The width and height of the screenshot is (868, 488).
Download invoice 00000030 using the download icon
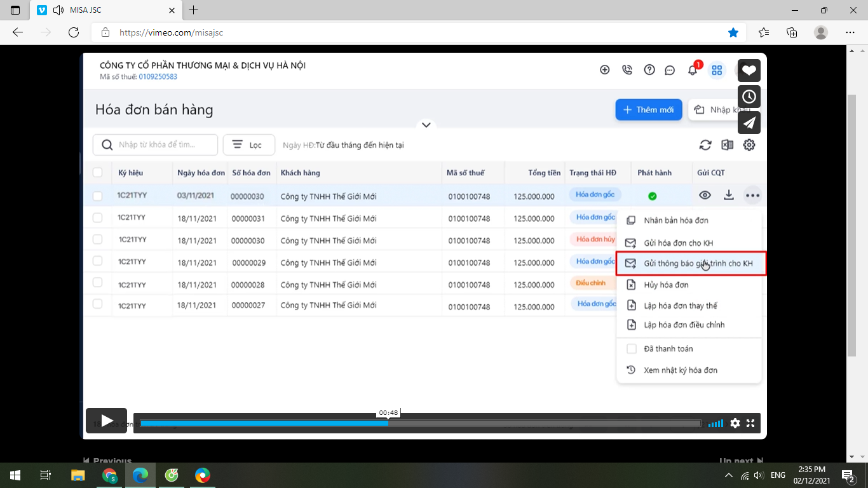729,195
